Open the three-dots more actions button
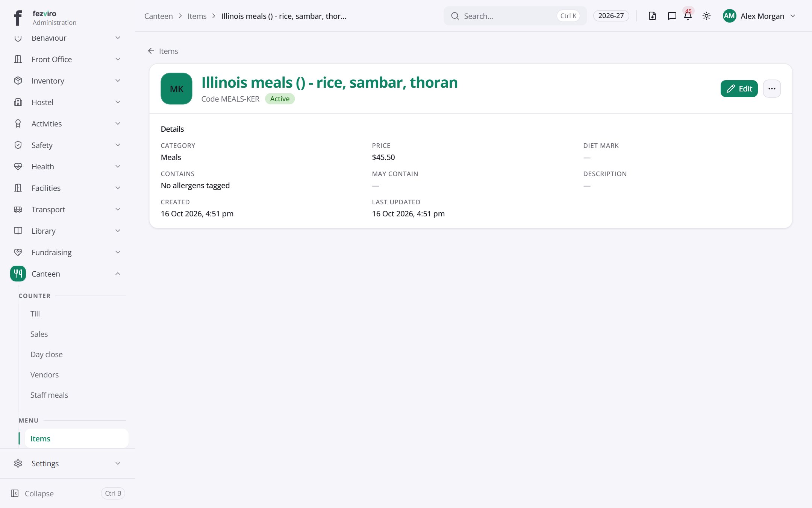This screenshot has width=812, height=508. click(x=772, y=89)
